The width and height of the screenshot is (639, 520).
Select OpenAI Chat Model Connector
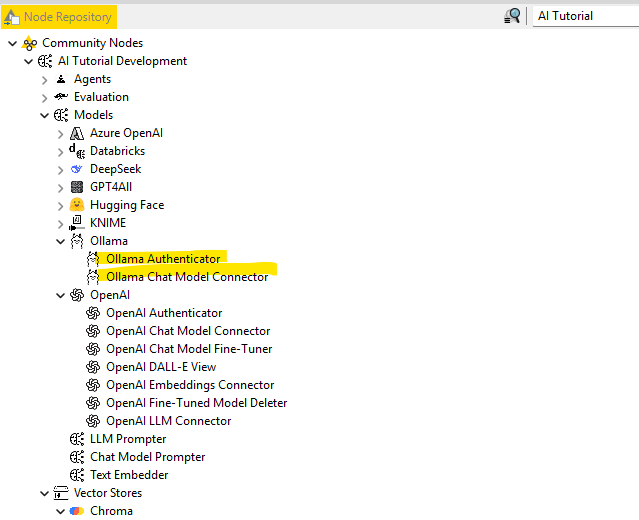point(188,331)
